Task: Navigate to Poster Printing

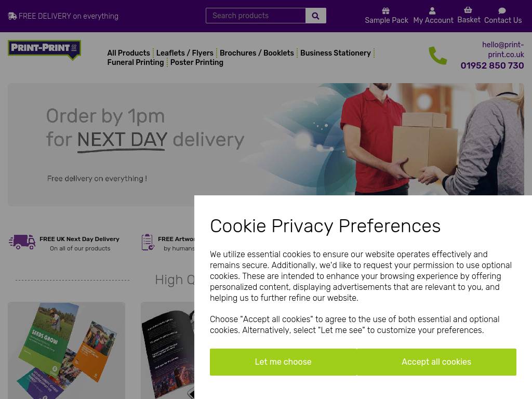Action: (196, 62)
